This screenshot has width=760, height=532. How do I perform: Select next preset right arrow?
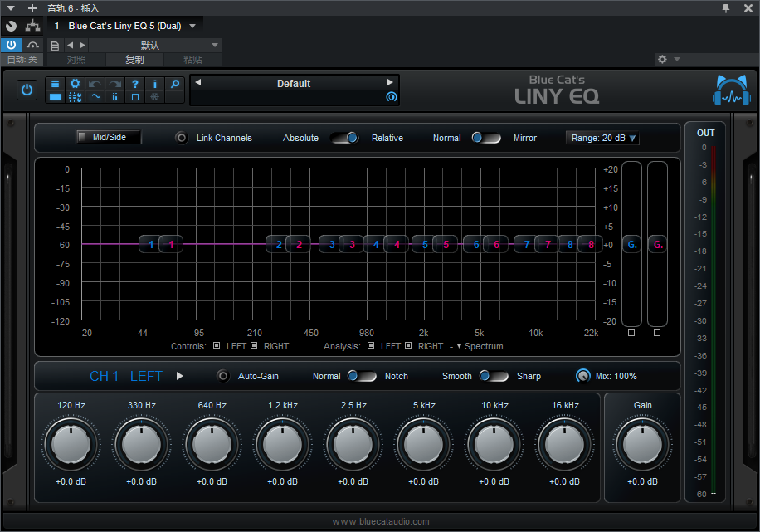[x=390, y=82]
